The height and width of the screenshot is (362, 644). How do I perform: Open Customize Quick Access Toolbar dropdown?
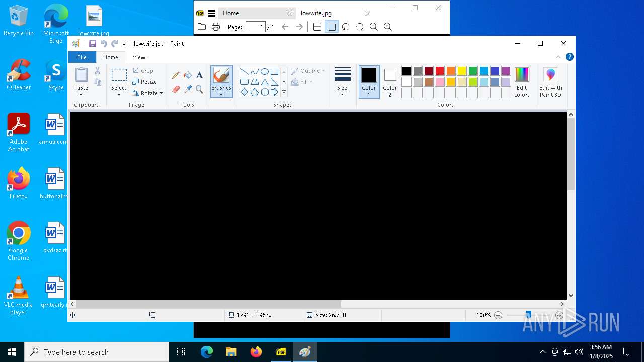click(124, 44)
